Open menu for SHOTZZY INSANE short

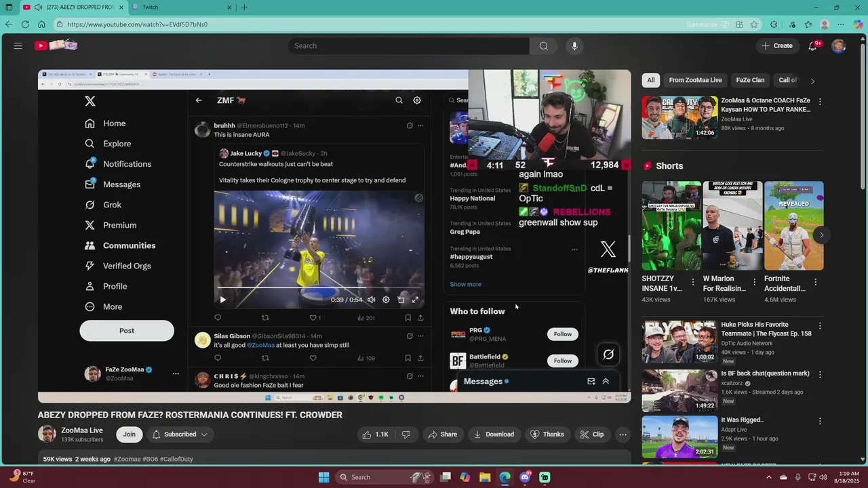[x=693, y=282]
